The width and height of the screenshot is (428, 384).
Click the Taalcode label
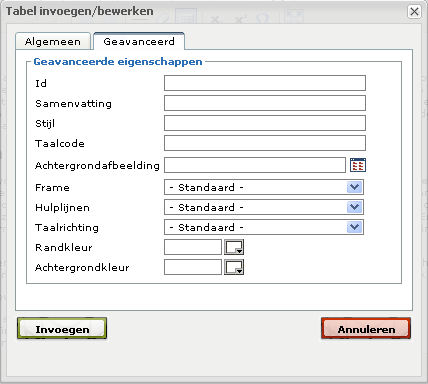(x=60, y=144)
